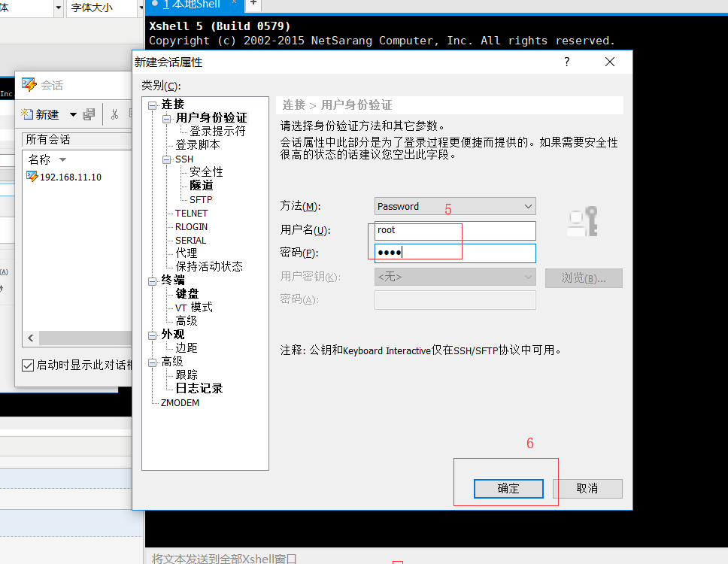Click the help question mark button

[567, 62]
